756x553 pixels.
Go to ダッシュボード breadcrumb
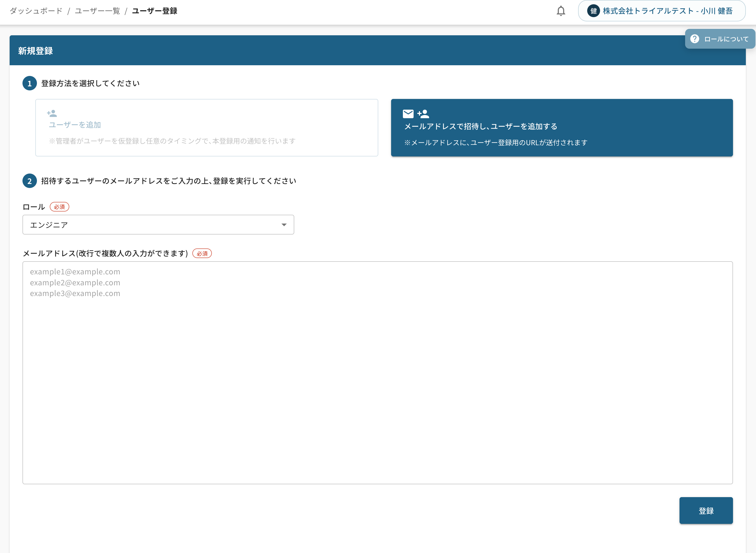[x=36, y=11]
